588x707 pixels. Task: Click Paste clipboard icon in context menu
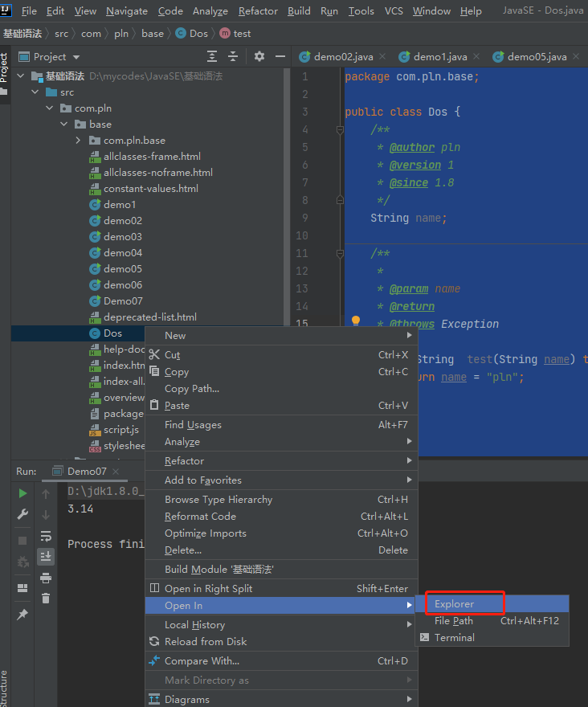coord(154,405)
